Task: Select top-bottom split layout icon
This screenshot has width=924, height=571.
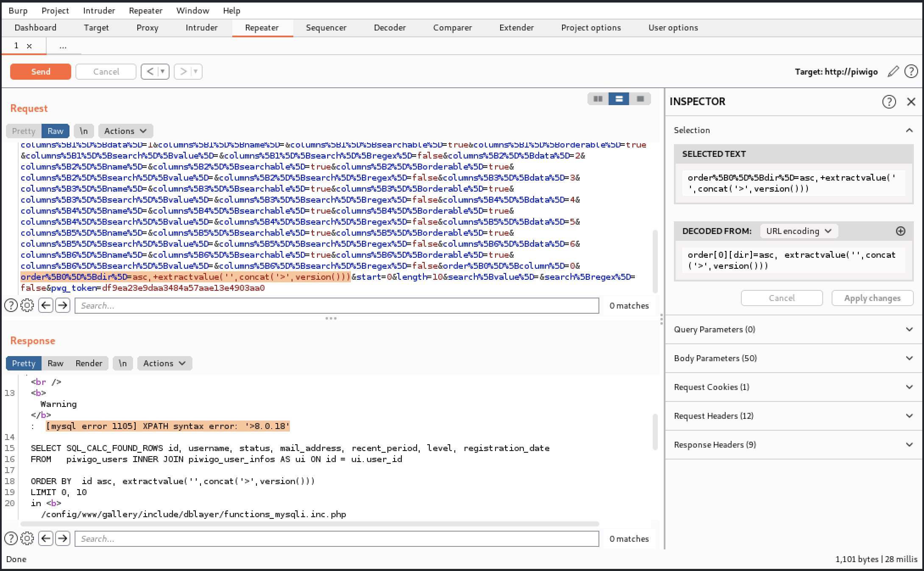Action: point(619,99)
